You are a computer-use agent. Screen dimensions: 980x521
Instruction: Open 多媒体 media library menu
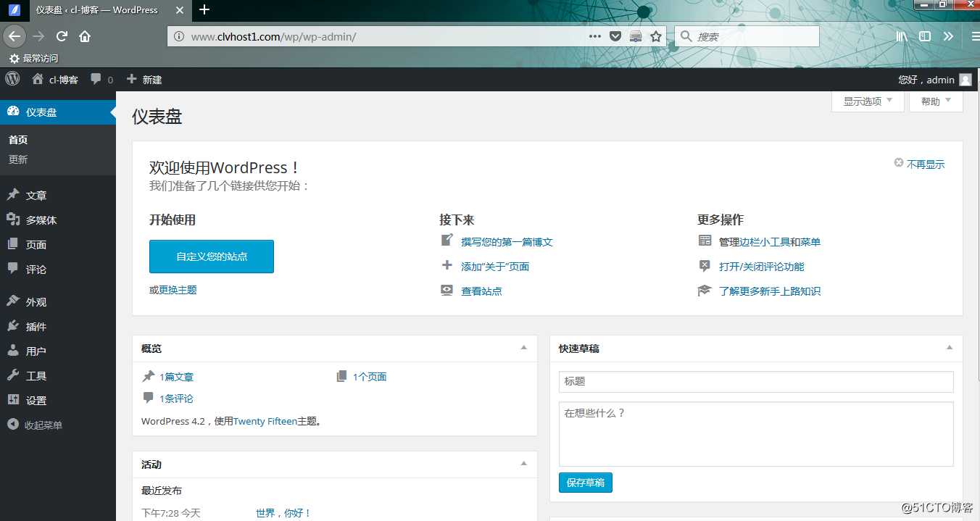[57, 220]
